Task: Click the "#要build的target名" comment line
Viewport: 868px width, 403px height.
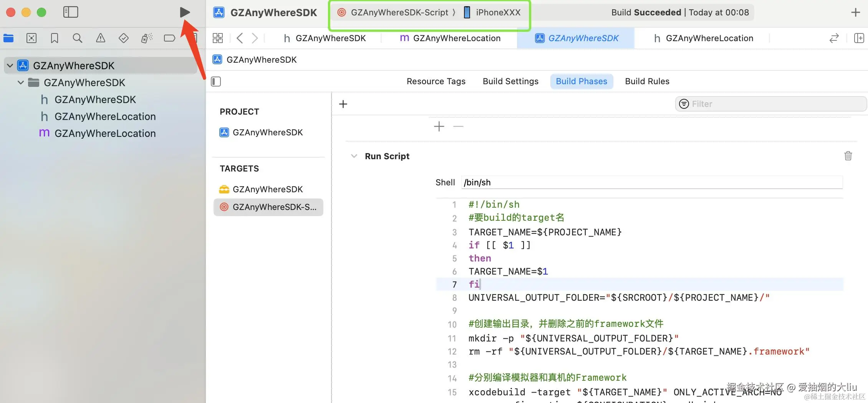Action: (516, 218)
